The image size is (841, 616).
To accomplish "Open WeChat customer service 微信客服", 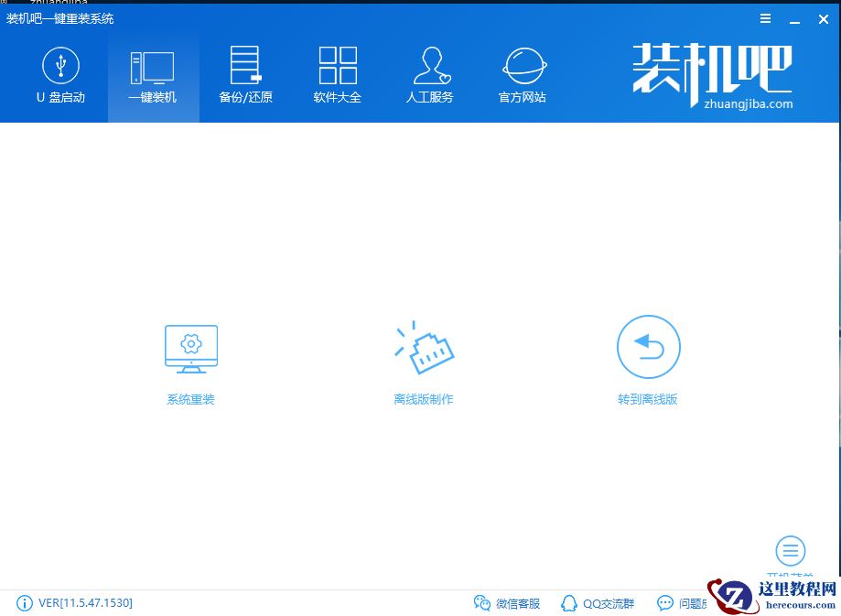I will (504, 603).
